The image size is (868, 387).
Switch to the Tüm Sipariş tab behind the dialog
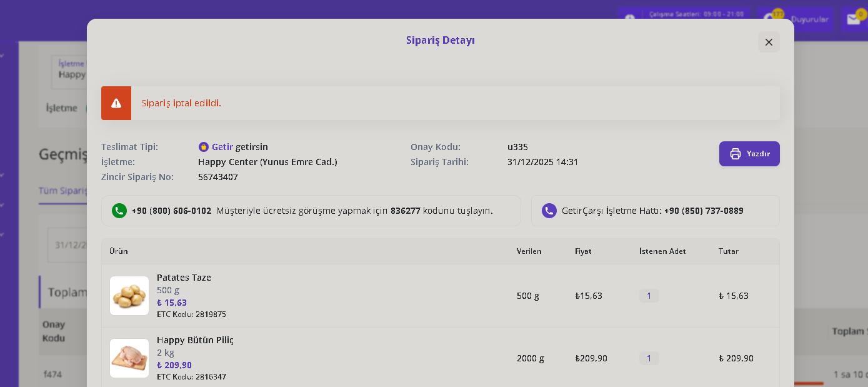click(x=62, y=191)
